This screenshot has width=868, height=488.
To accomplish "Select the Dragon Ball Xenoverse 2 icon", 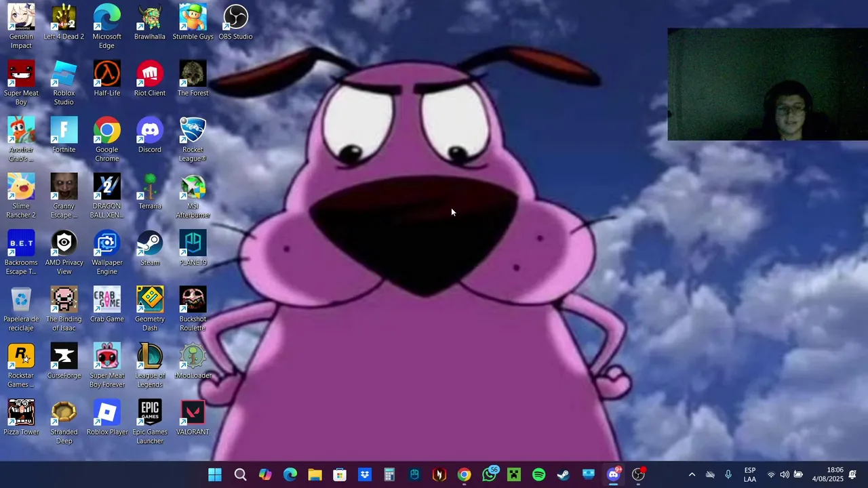I will click(106, 197).
